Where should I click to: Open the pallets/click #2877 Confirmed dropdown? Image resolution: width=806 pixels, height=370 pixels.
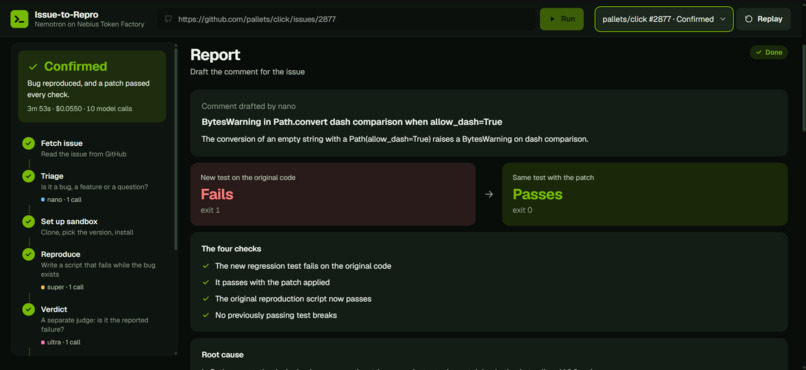(664, 19)
